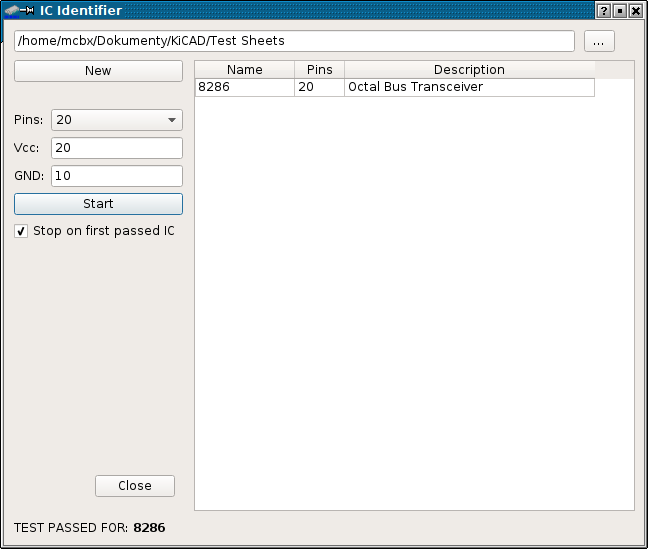Focus the GND pin number field
Image resolution: width=648 pixels, height=549 pixels.
(x=117, y=176)
